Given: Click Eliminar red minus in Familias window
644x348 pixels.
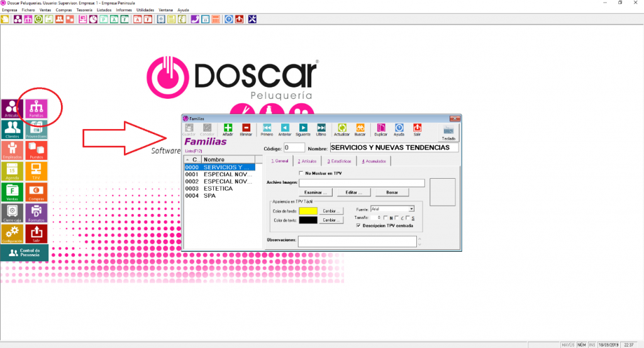Looking at the screenshot, I should tap(246, 130).
